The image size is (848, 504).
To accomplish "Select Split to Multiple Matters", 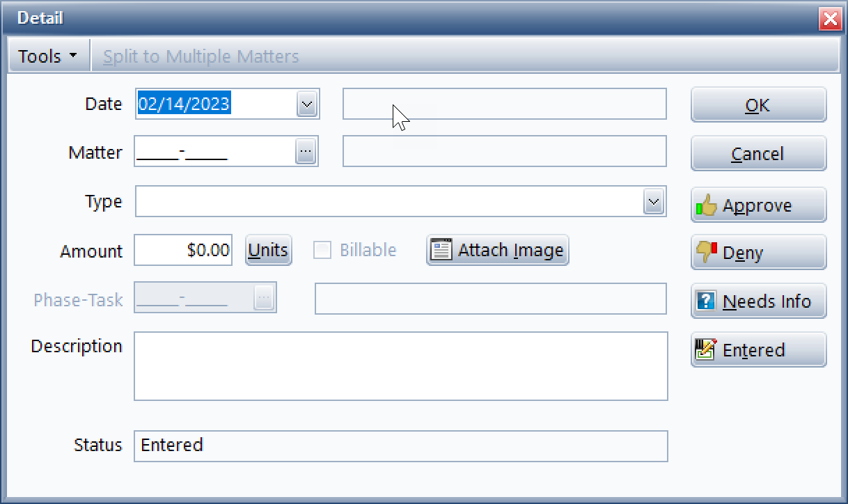I will (201, 56).
